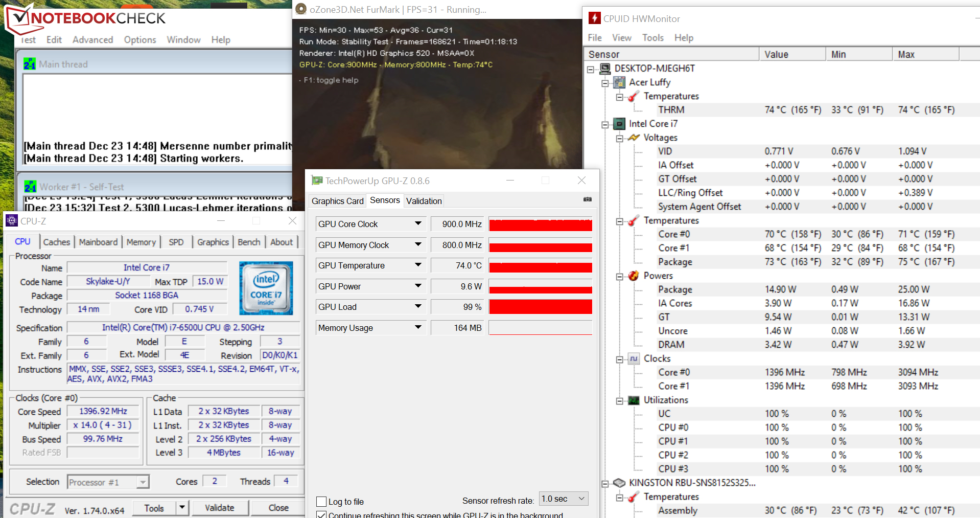Open the GPU Memory Clock sensor dropdown
980x518 pixels.
(418, 244)
